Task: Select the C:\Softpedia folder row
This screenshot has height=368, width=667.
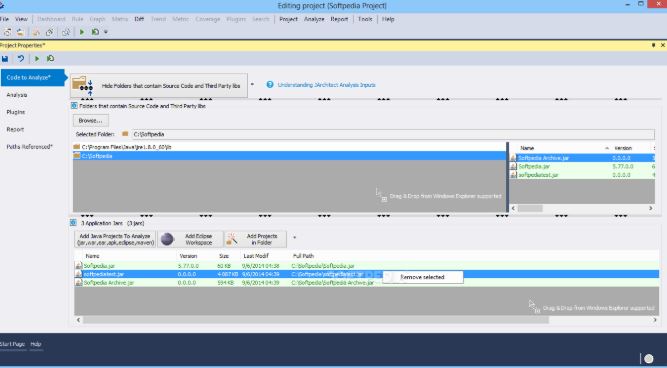Action: point(289,156)
